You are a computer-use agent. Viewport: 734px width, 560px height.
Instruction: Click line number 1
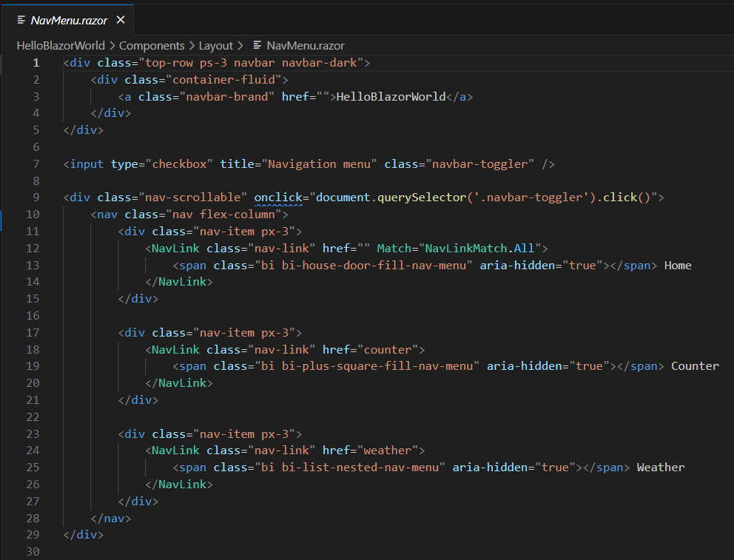pyautogui.click(x=36, y=62)
